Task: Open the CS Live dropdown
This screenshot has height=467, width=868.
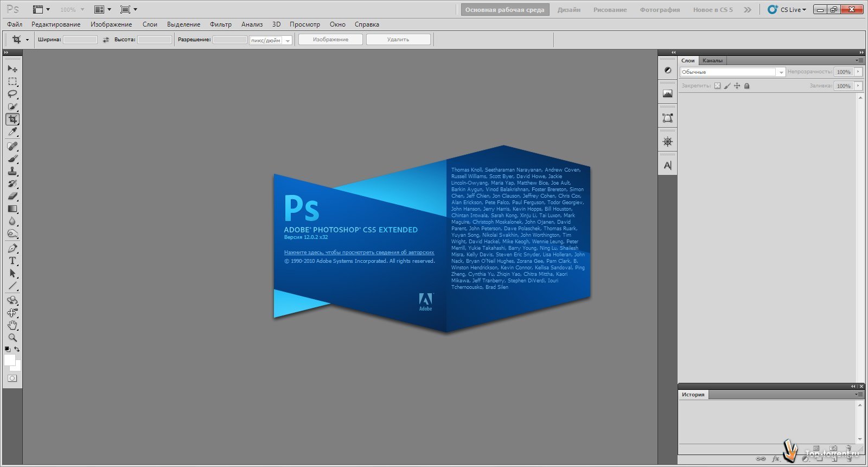Action: coord(787,9)
